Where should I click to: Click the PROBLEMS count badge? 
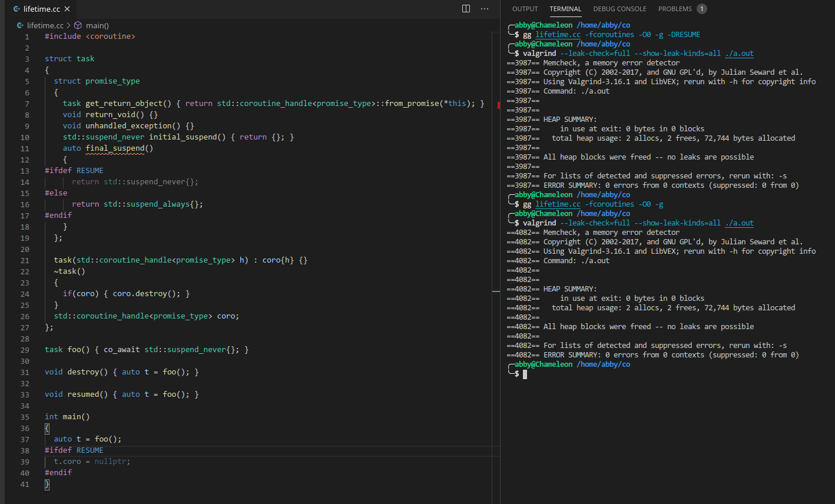tap(701, 9)
